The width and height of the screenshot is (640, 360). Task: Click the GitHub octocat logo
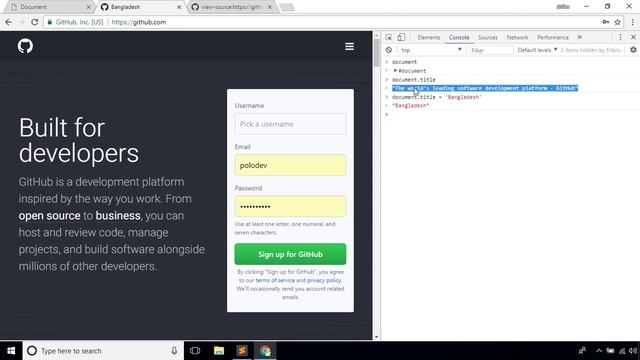[25, 46]
